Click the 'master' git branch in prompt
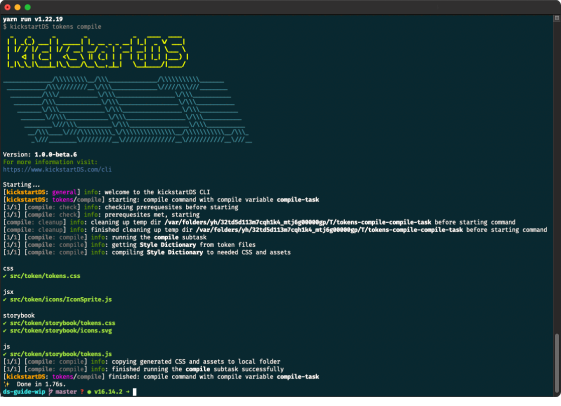 [66, 392]
